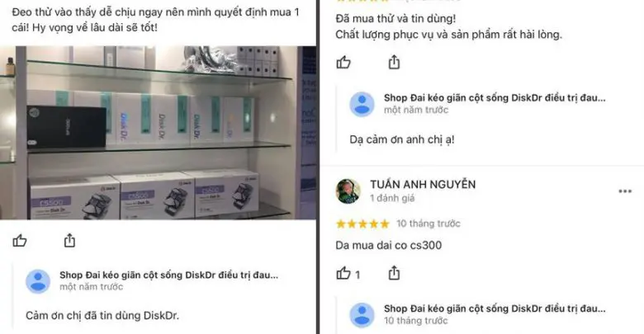Open Tuấn Anh Nguyễn's profile picture
This screenshot has width=644, height=334.
tap(348, 191)
